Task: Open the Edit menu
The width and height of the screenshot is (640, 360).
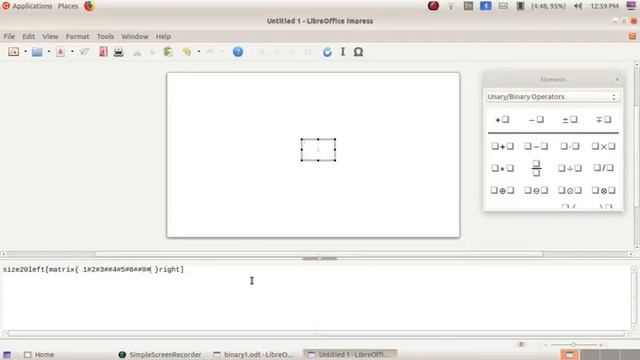Action: 28,36
